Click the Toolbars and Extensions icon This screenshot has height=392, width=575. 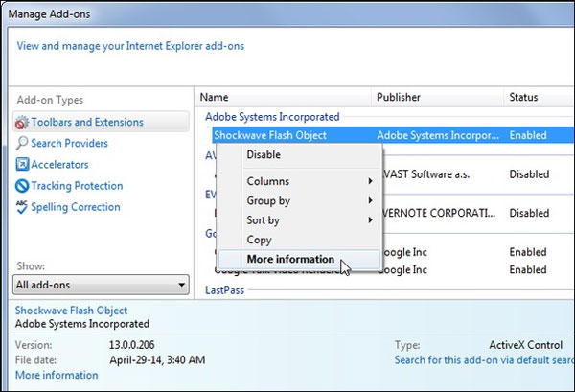23,123
